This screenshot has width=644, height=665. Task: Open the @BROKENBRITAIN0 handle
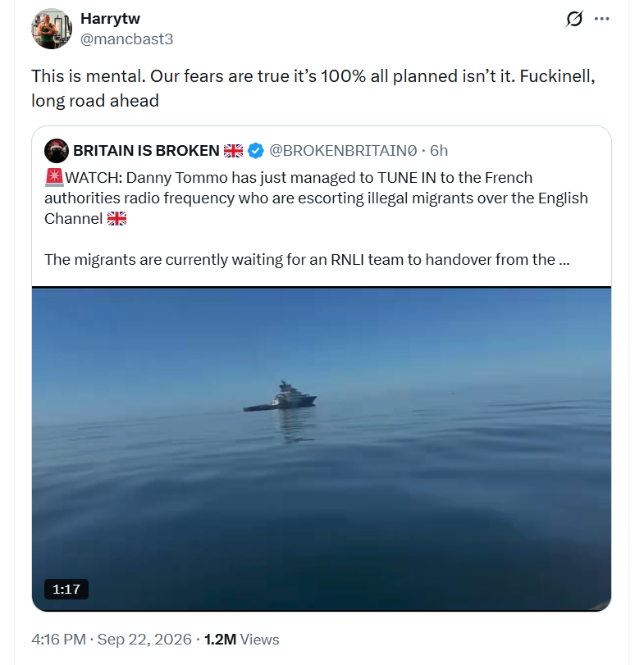coord(343,151)
